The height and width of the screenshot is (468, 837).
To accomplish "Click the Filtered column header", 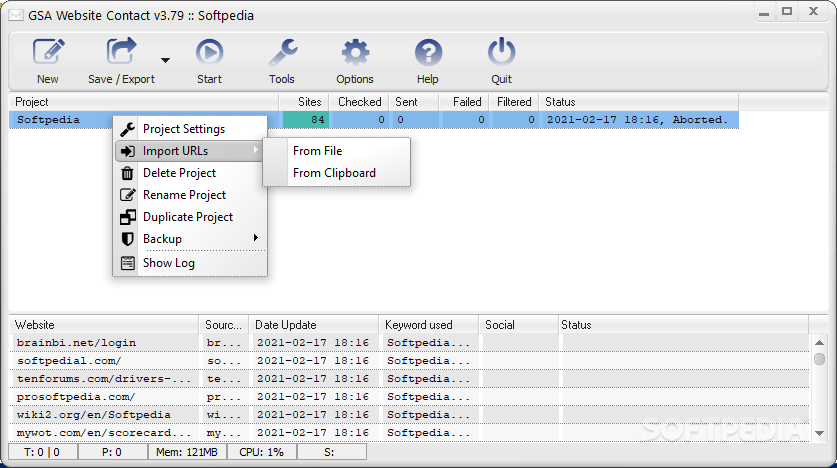I will [514, 102].
